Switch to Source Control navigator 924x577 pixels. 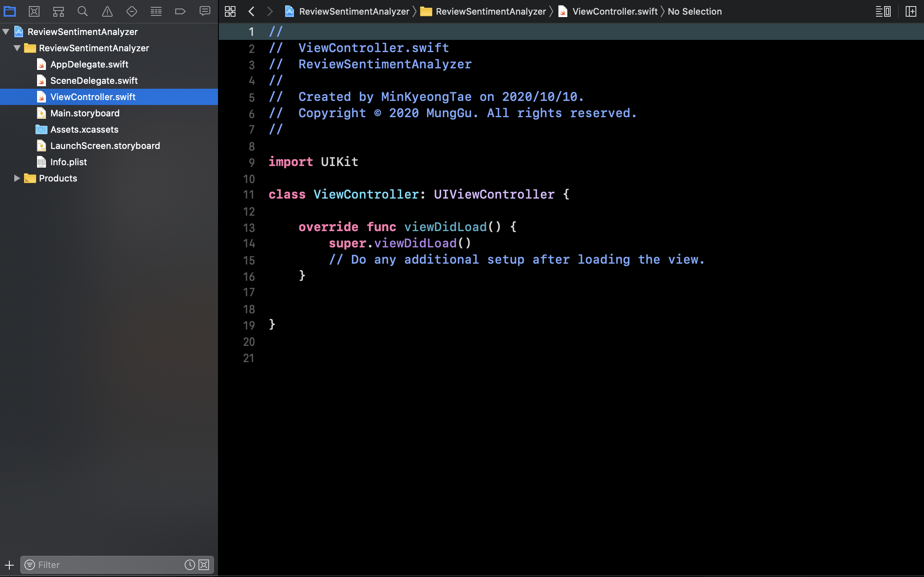click(34, 11)
